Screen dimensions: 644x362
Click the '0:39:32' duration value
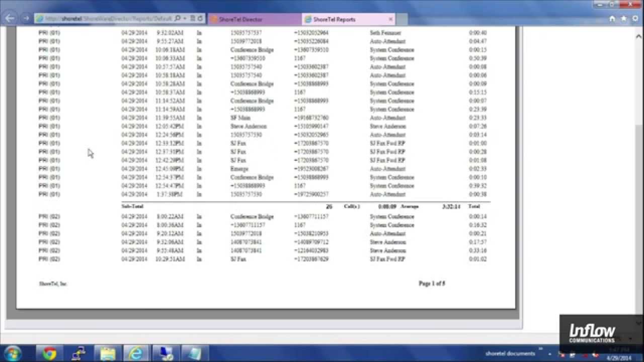(x=478, y=186)
